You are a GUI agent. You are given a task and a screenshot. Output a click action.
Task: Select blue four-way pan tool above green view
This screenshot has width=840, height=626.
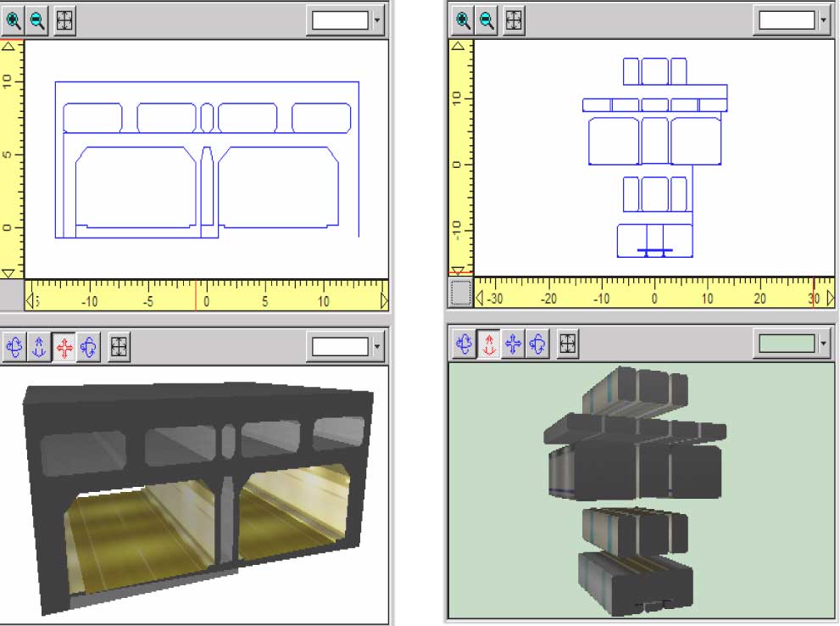pos(513,344)
